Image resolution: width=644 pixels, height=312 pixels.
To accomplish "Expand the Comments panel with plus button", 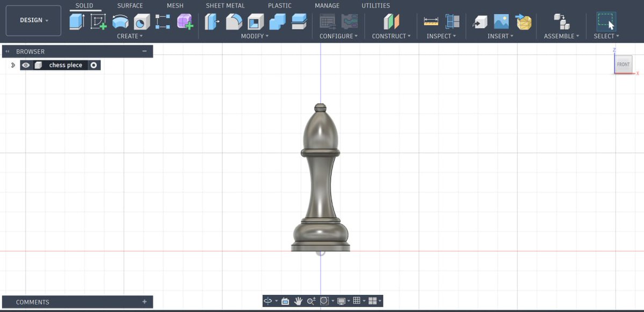I will point(144,302).
